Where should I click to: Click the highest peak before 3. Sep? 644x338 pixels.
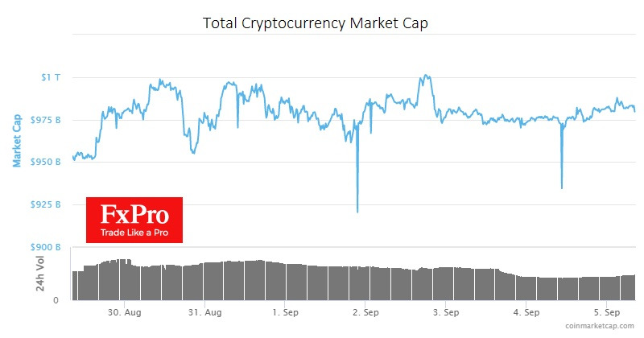(x=424, y=76)
